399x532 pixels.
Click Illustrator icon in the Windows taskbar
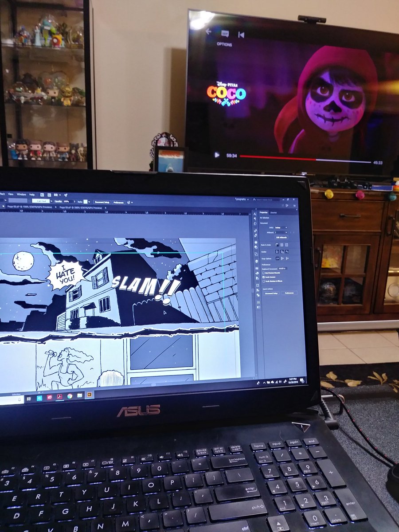(89, 394)
